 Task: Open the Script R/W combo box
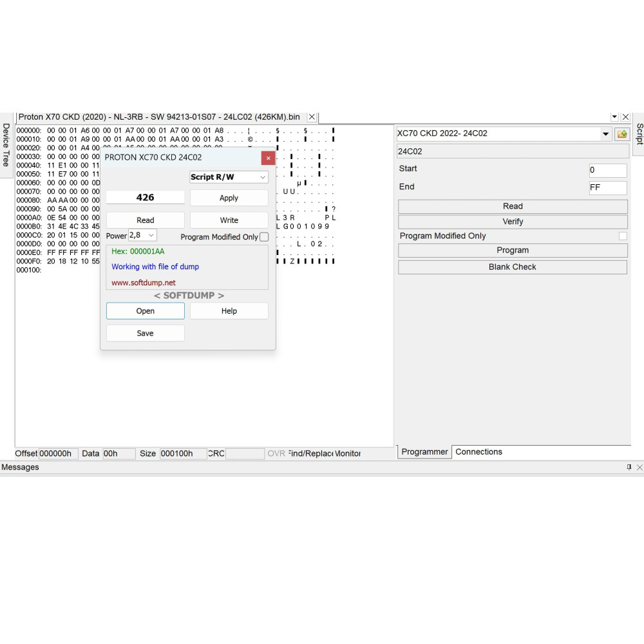tap(229, 177)
